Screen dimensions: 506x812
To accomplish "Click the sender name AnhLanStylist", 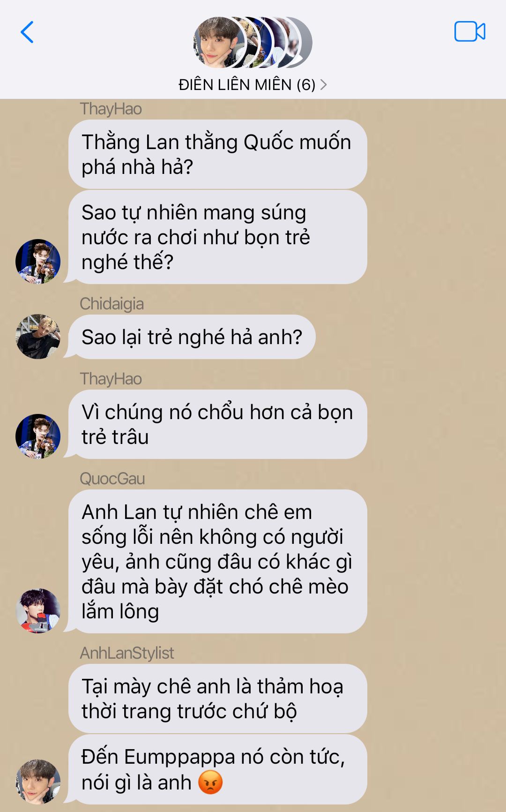I will click(127, 653).
